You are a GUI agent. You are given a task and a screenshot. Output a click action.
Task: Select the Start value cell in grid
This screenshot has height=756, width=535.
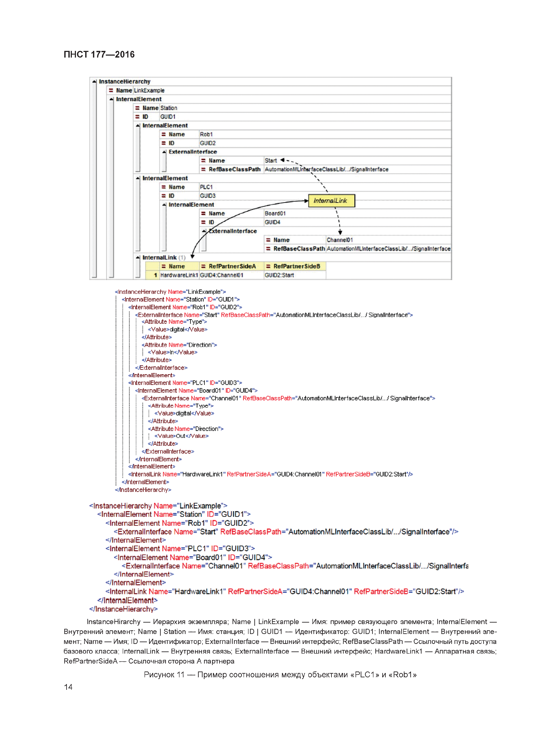tap(357, 161)
